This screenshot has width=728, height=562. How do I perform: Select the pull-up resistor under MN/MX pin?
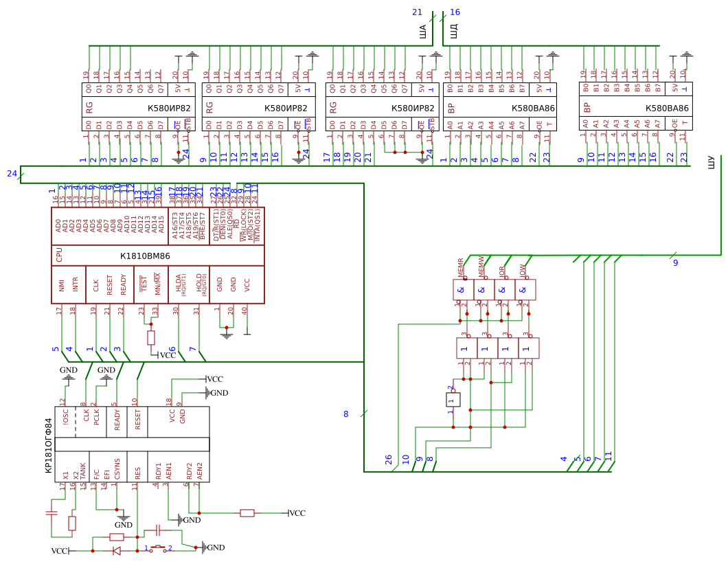[x=151, y=337]
